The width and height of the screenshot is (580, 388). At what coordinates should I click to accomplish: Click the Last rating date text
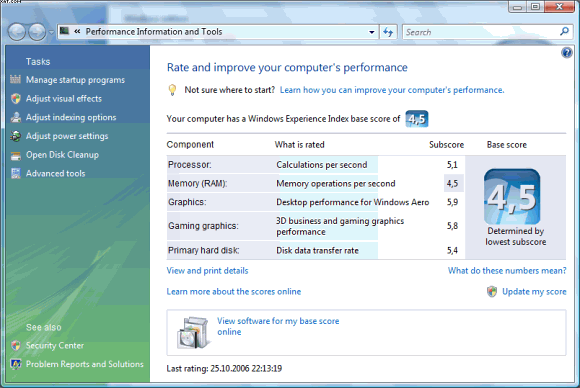[x=224, y=369]
